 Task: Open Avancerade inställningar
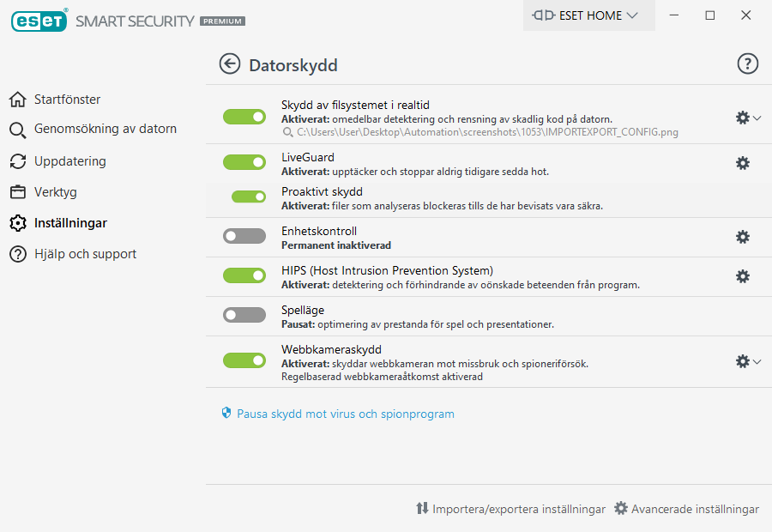point(686,509)
